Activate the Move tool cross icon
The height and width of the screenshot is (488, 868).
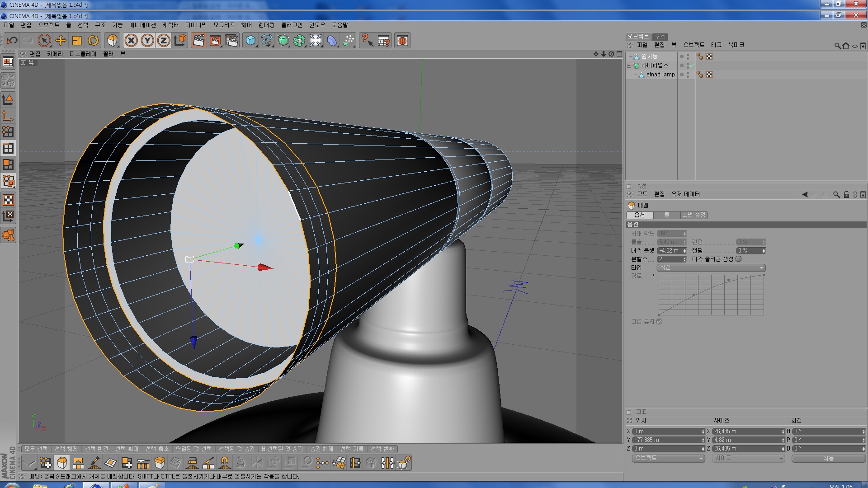pos(61,41)
